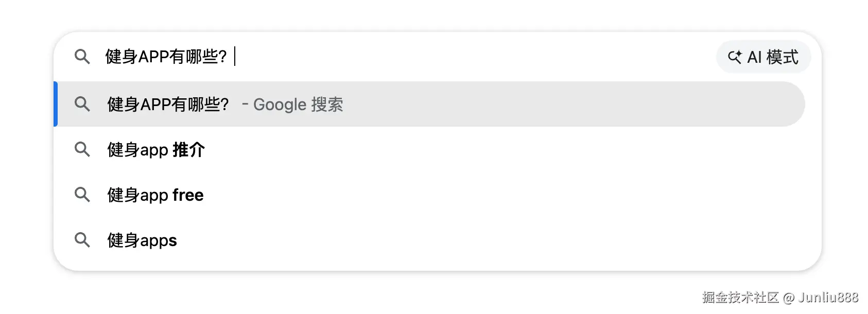Select the highlighted 健身APP有哪些? suggestion text

click(x=168, y=104)
